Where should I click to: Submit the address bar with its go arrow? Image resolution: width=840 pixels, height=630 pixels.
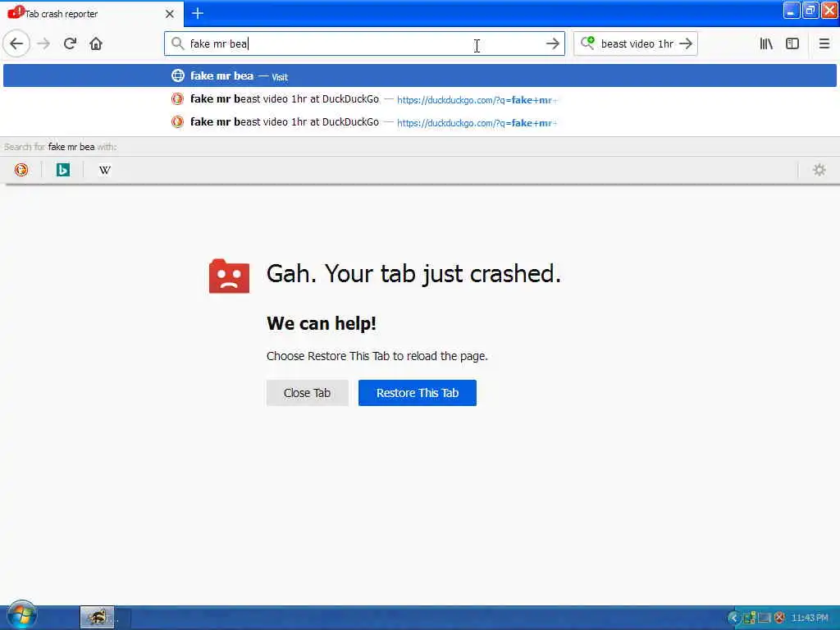552,44
